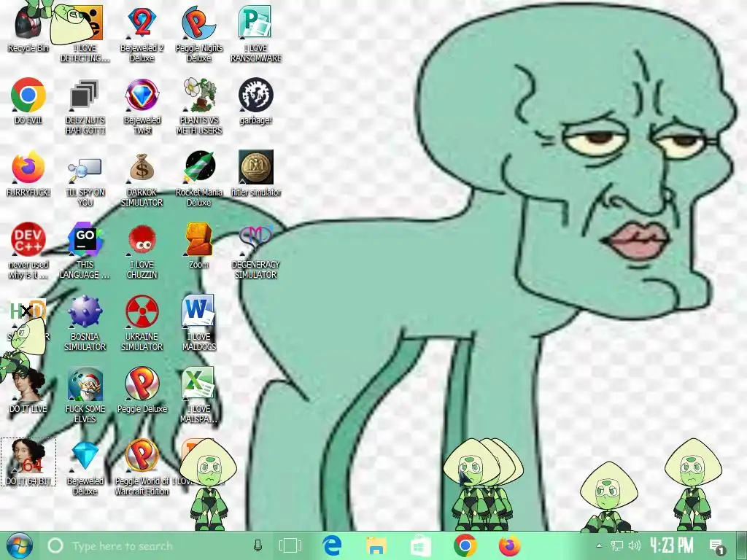The height and width of the screenshot is (560, 747).
Task: Open the Peggle Nights Deluxe shortcut
Action: (x=198, y=34)
